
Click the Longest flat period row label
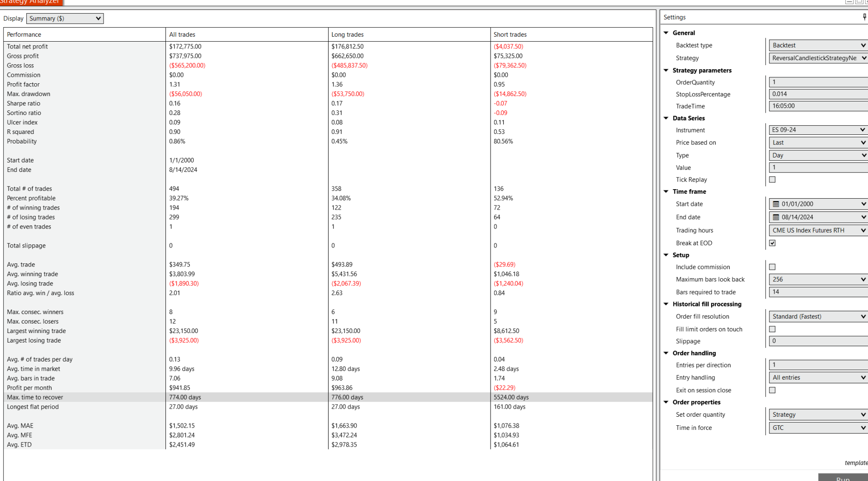33,407
